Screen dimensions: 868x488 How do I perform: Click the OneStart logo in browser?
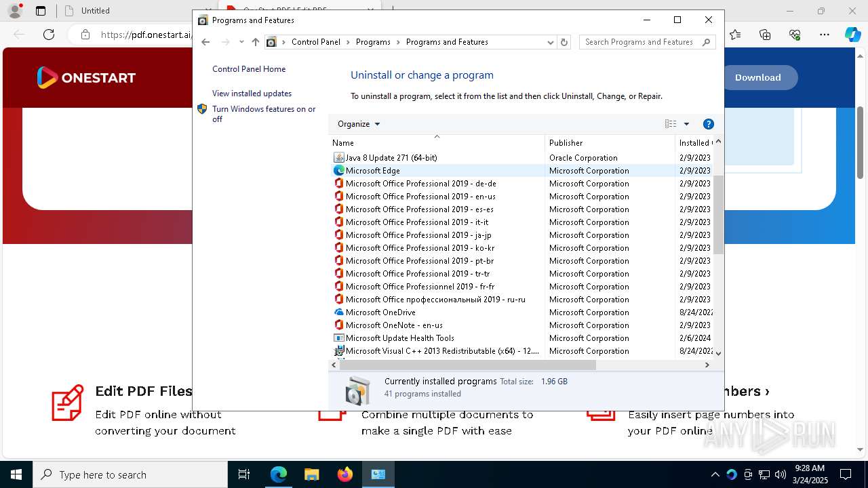click(x=86, y=77)
